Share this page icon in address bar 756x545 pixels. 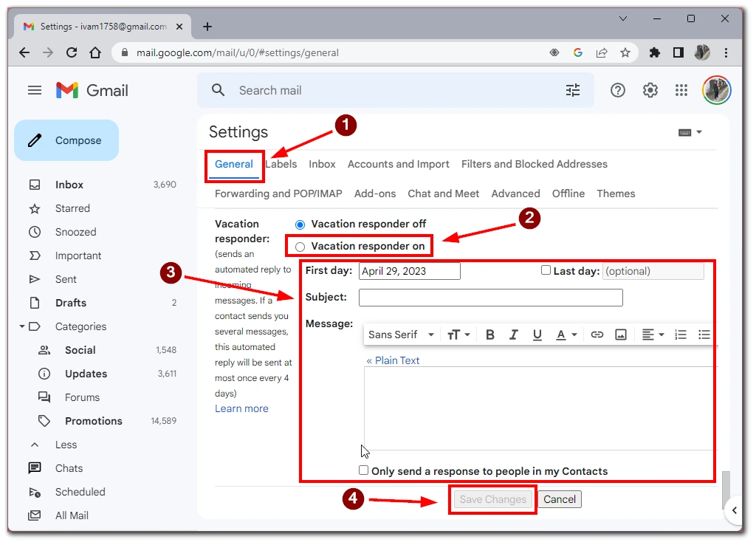point(602,52)
